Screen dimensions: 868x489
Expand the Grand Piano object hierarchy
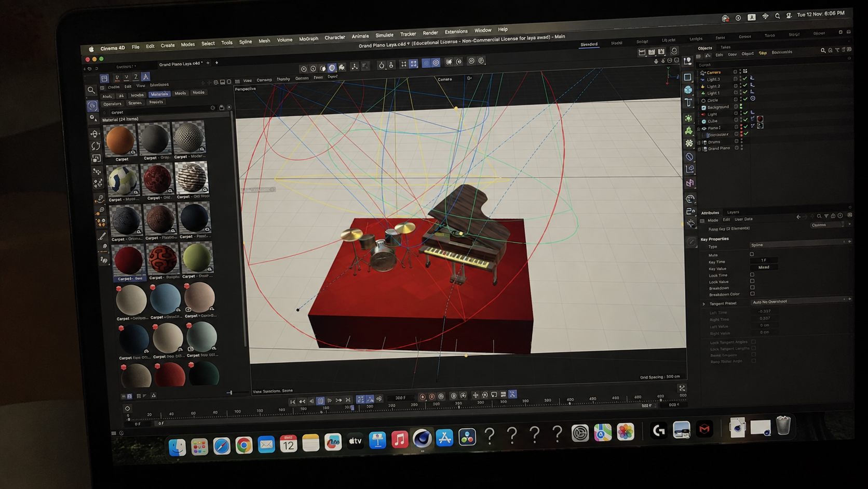[699, 149]
